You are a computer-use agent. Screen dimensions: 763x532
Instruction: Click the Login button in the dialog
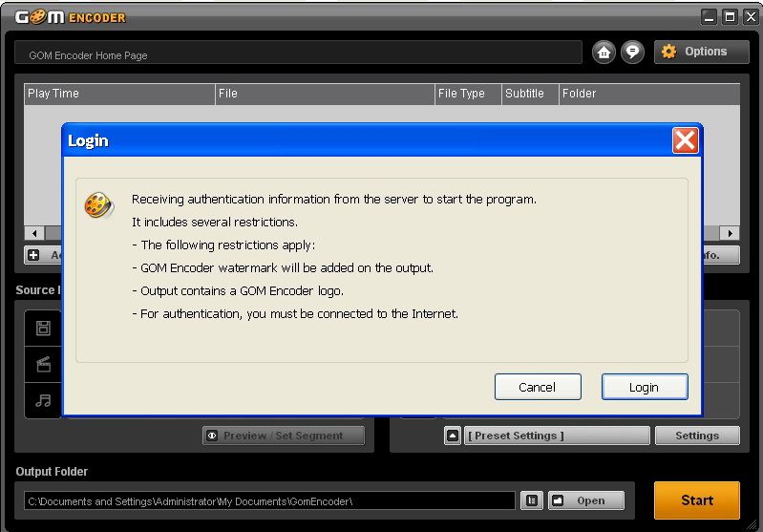pos(644,387)
